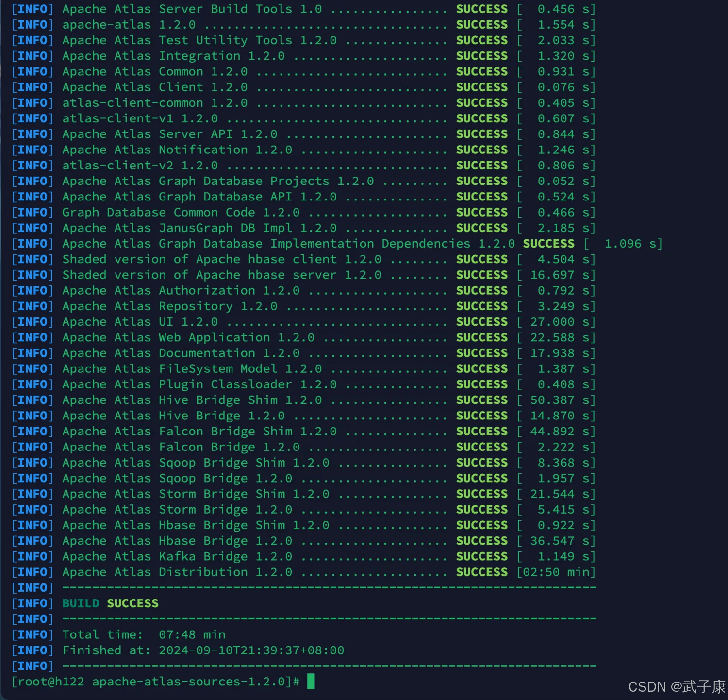Click 'Apache Atlas UI 1.2.0' text
The height and width of the screenshot is (700, 728).
(140, 322)
